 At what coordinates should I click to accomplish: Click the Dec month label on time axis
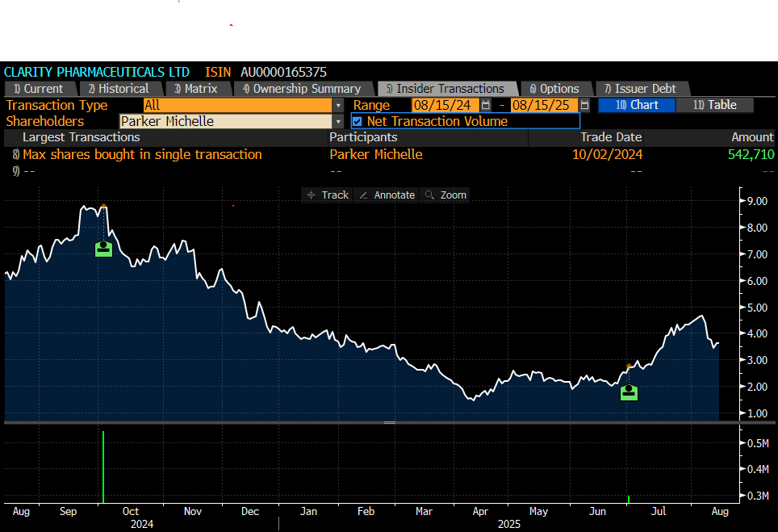click(250, 511)
